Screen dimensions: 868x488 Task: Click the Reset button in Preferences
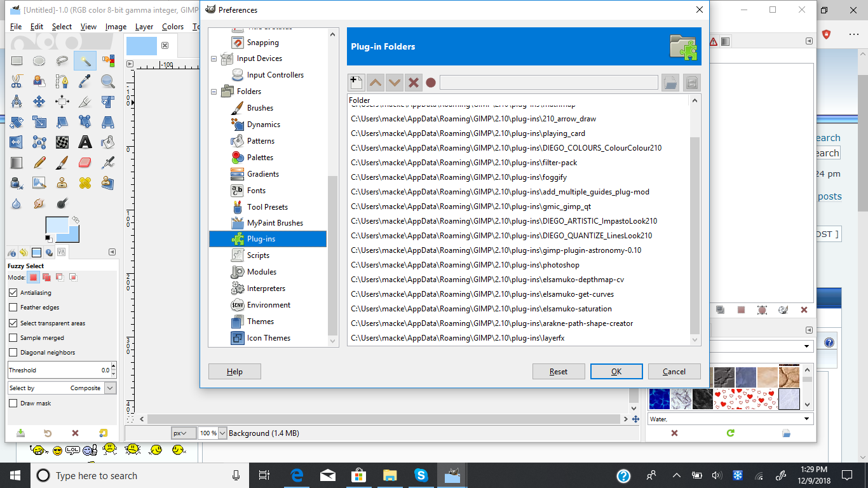[559, 372]
